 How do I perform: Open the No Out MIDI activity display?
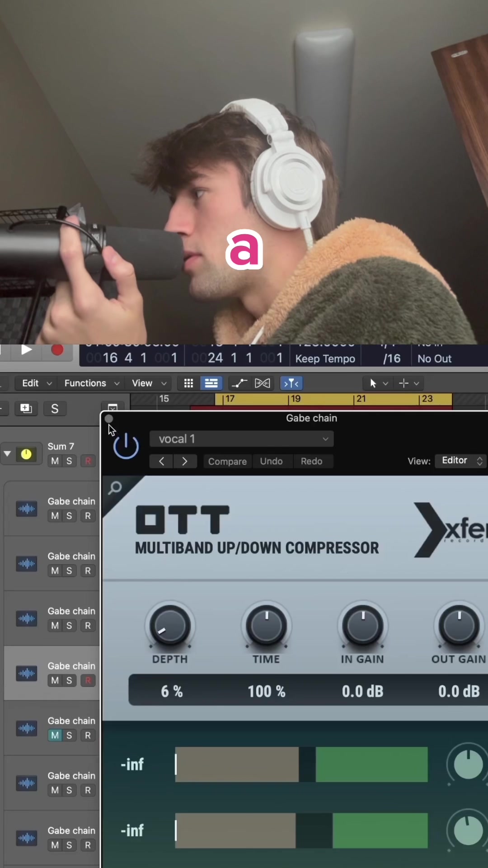point(435,359)
